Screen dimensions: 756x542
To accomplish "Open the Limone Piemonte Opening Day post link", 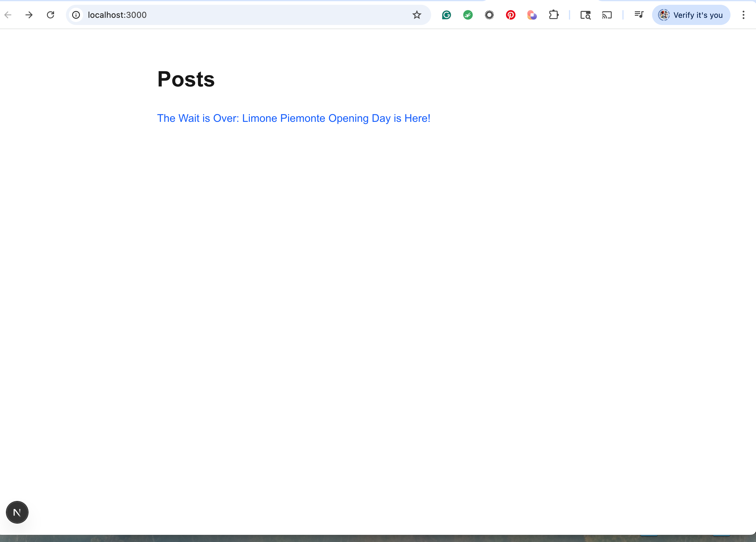I will [x=293, y=118].
